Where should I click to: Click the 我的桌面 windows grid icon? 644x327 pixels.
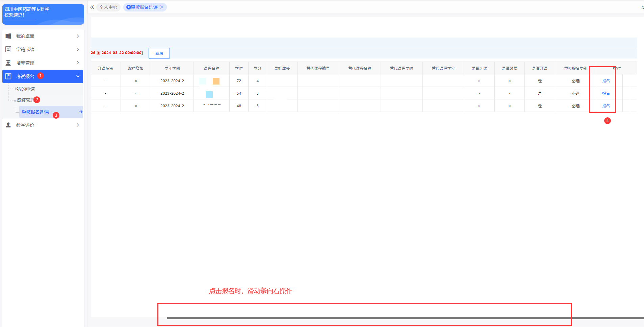pyautogui.click(x=8, y=36)
